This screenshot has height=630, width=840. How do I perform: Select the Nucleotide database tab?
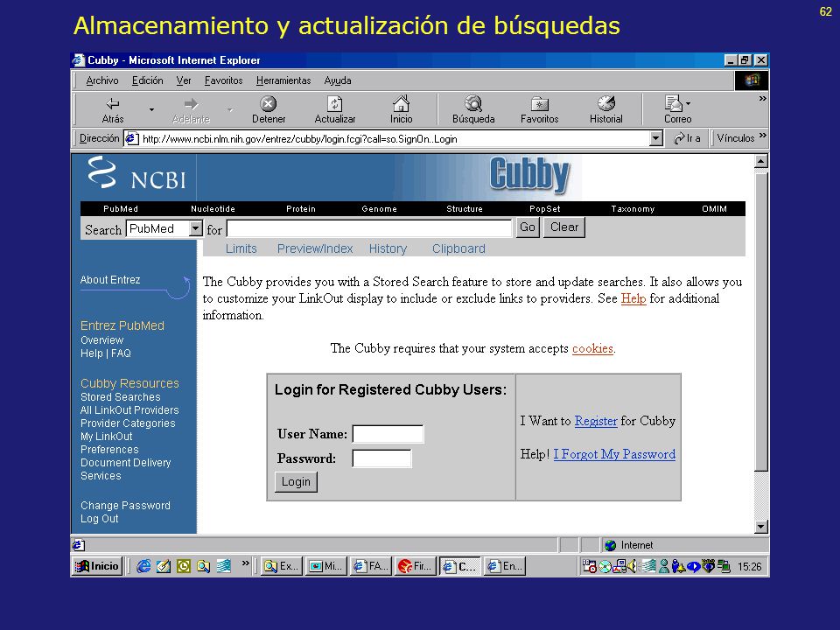(213, 209)
